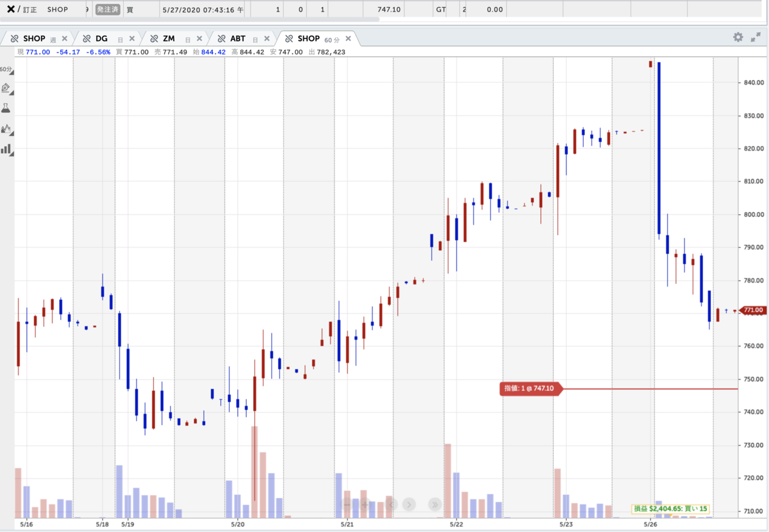The image size is (769, 532).
Task: Click the 出 782,423 volume value
Action: (x=326, y=52)
